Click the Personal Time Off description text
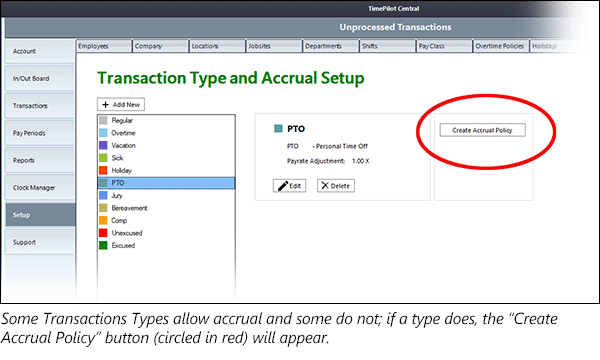This screenshot has height=360, width=600. (342, 146)
